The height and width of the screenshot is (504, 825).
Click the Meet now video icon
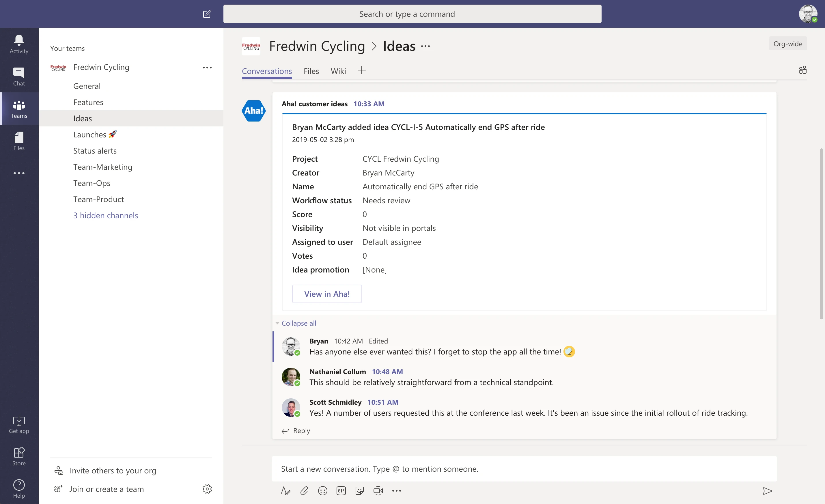coord(378,491)
